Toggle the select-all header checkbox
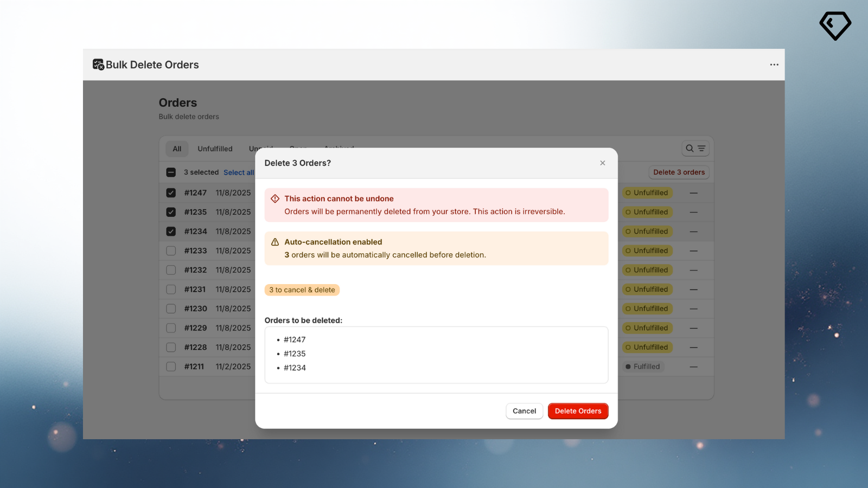 tap(171, 172)
